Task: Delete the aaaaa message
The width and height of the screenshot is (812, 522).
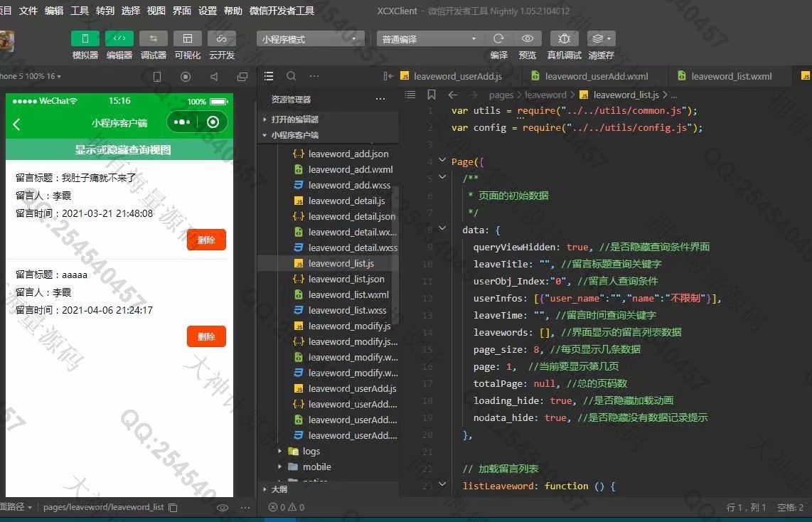Action: (206, 336)
